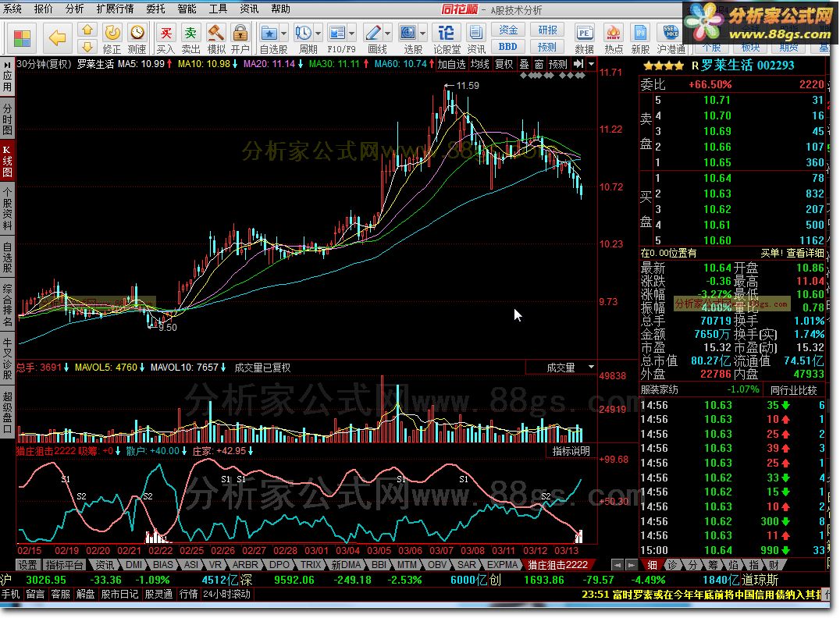The image size is (840, 618).
Task: Select the 猎庄狙击2222 indicator tab
Action: click(x=557, y=564)
